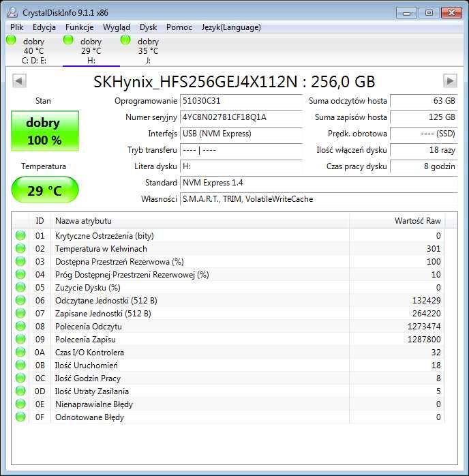Click the Prędk. obrotowa value ---- (SSD)

click(424, 134)
